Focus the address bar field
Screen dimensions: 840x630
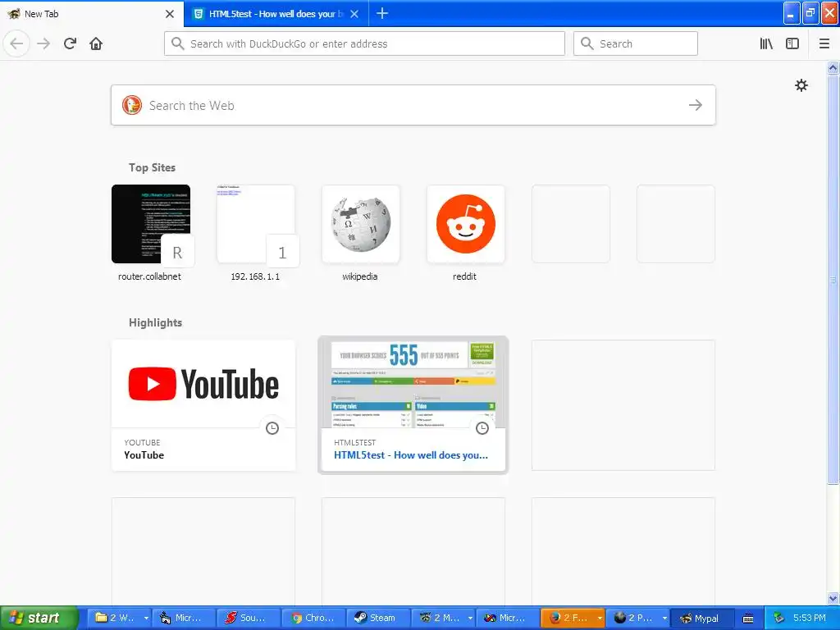point(364,43)
